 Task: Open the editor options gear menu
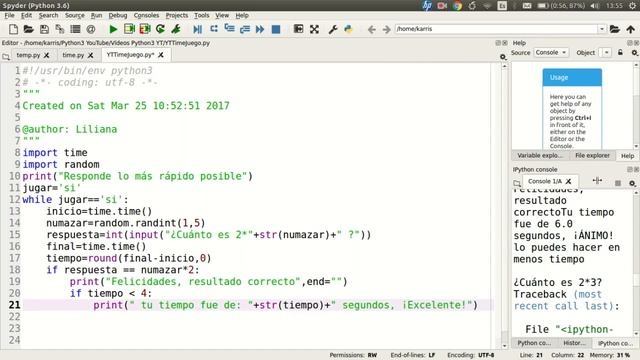503,57
